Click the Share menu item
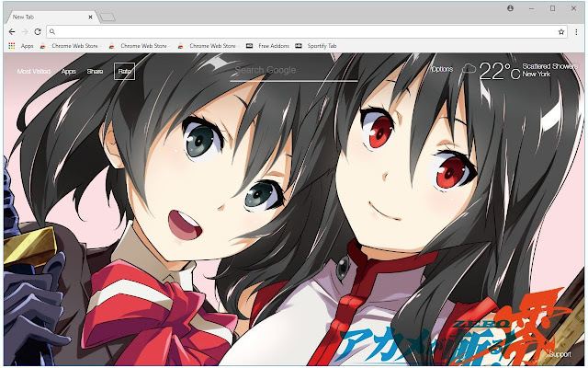 [95, 72]
